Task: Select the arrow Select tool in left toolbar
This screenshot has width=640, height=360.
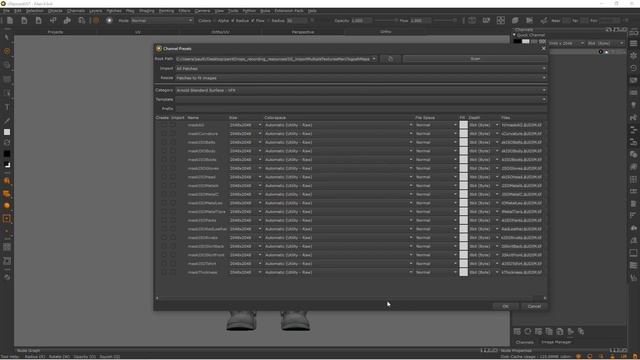Action: (7, 38)
